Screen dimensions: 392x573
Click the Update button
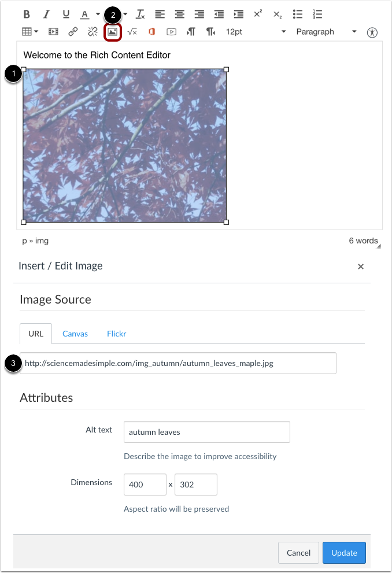344,553
